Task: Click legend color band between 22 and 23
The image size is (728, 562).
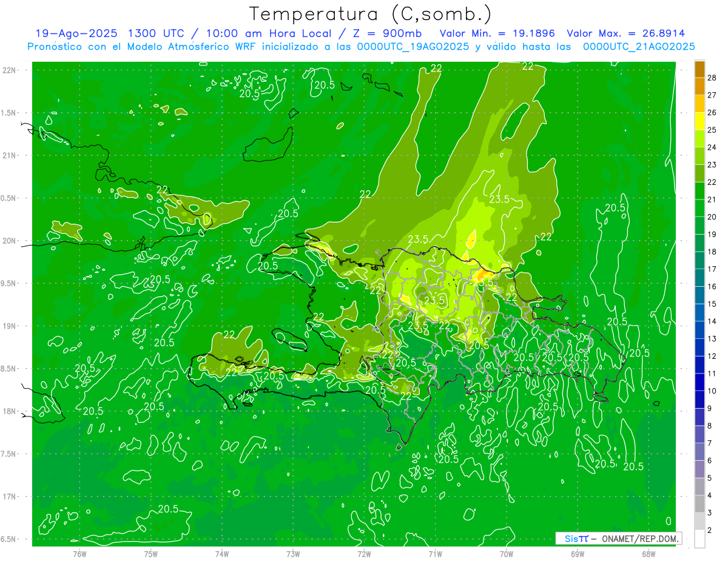Action: pyautogui.click(x=699, y=173)
